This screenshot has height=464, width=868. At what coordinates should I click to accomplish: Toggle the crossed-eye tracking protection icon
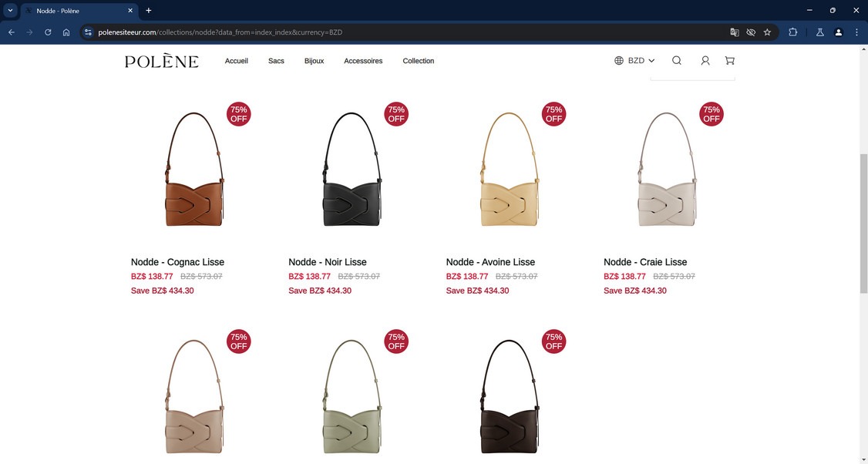click(x=751, y=32)
